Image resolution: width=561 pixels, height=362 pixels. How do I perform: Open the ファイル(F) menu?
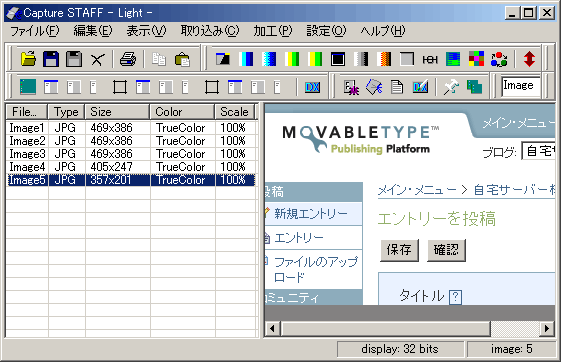pyautogui.click(x=35, y=31)
